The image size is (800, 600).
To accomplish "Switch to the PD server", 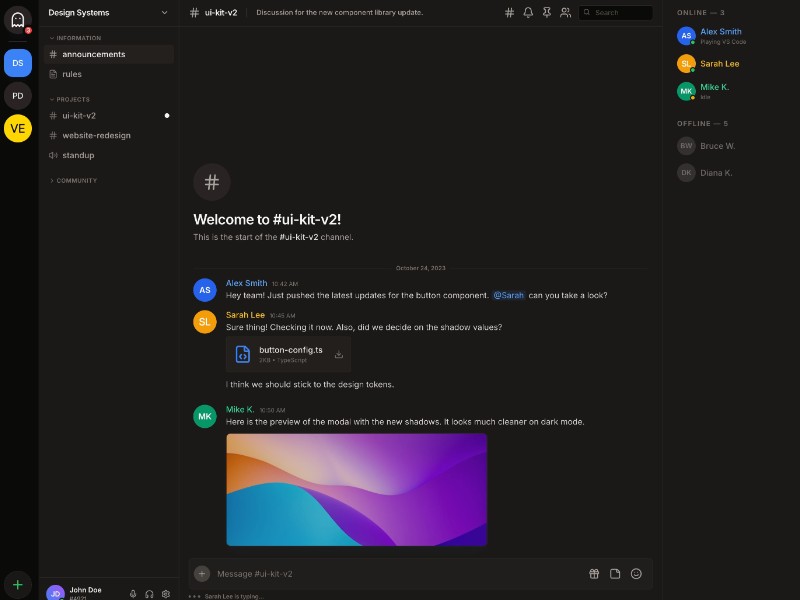I will (18, 95).
